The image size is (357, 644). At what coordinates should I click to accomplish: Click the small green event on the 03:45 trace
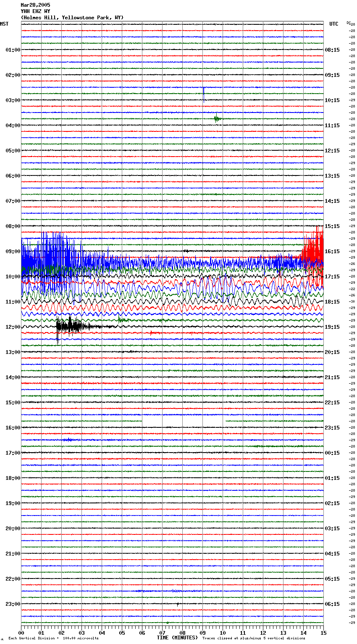pyautogui.click(x=217, y=119)
